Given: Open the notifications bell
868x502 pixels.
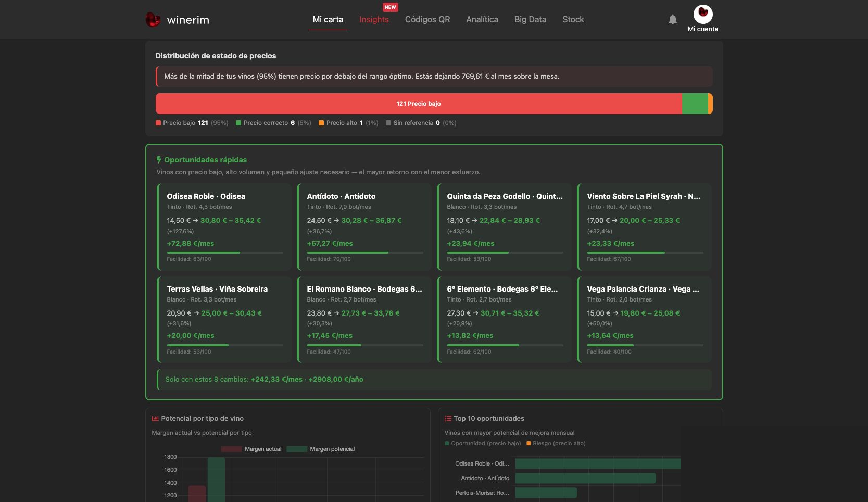Looking at the screenshot, I should click(673, 19).
